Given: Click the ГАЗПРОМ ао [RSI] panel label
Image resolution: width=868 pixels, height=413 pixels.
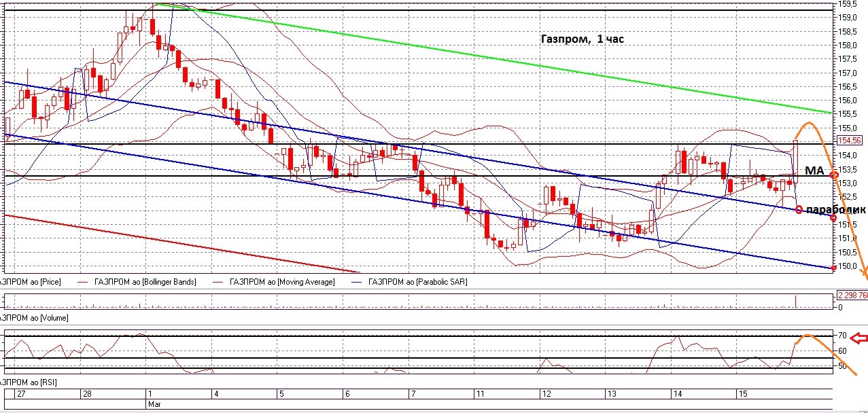Looking at the screenshot, I should coord(29,382).
